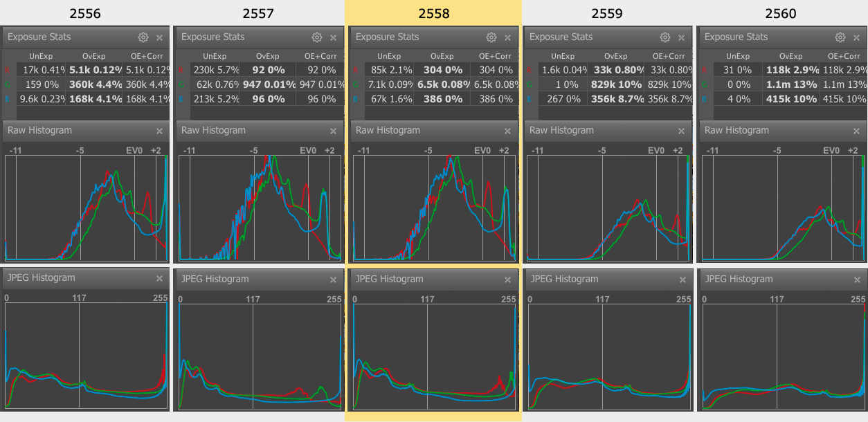This screenshot has height=422, width=868.
Task: Close the JPEG Histogram panel under 2560
Action: [x=856, y=279]
